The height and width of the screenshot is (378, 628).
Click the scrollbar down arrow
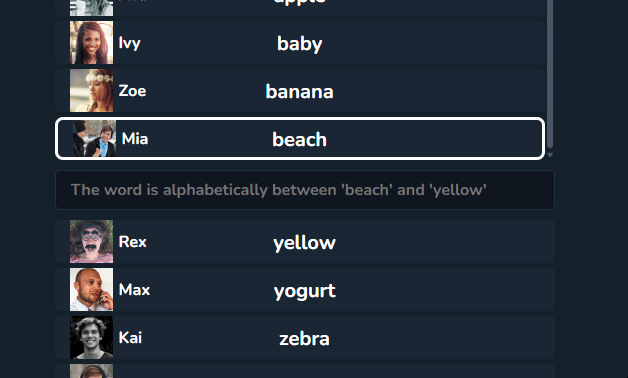click(550, 155)
